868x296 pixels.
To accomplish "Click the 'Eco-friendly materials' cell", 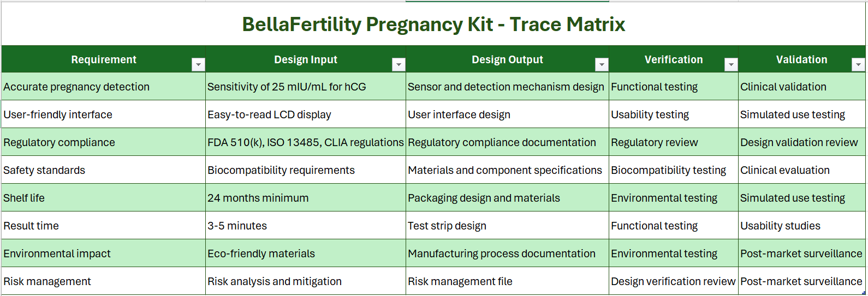I will pos(261,253).
